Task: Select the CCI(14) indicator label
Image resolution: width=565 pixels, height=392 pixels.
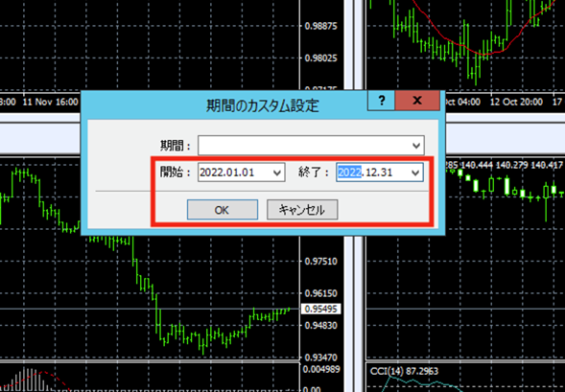Action: pyautogui.click(x=404, y=371)
